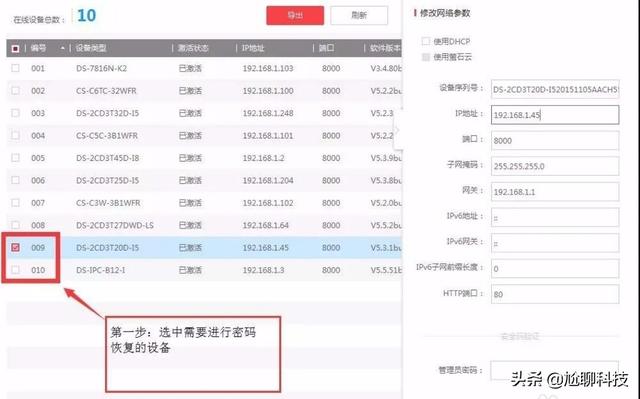Click IP address 192.168.1.248 cell
The width and height of the screenshot is (640, 399).
(x=268, y=113)
